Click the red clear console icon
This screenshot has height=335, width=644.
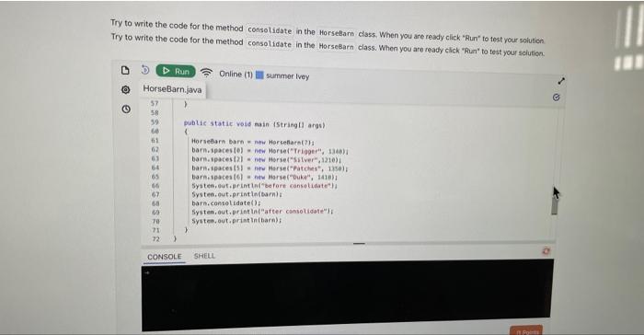pyautogui.click(x=546, y=250)
